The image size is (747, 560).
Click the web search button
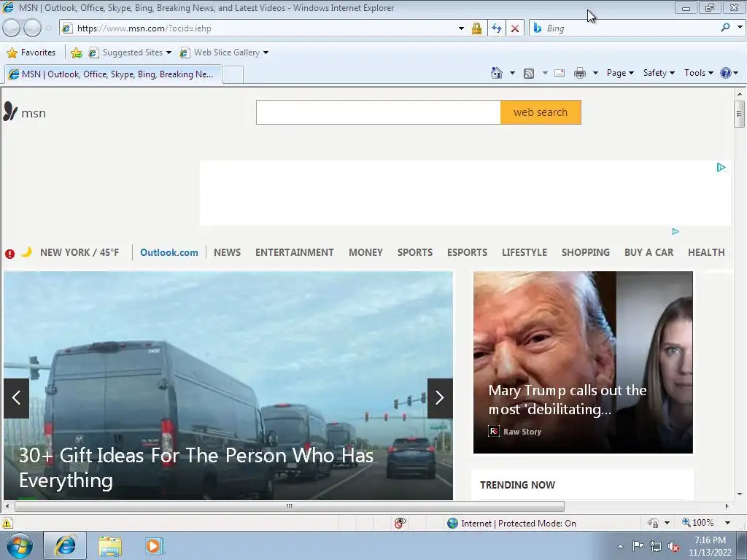[x=541, y=112]
